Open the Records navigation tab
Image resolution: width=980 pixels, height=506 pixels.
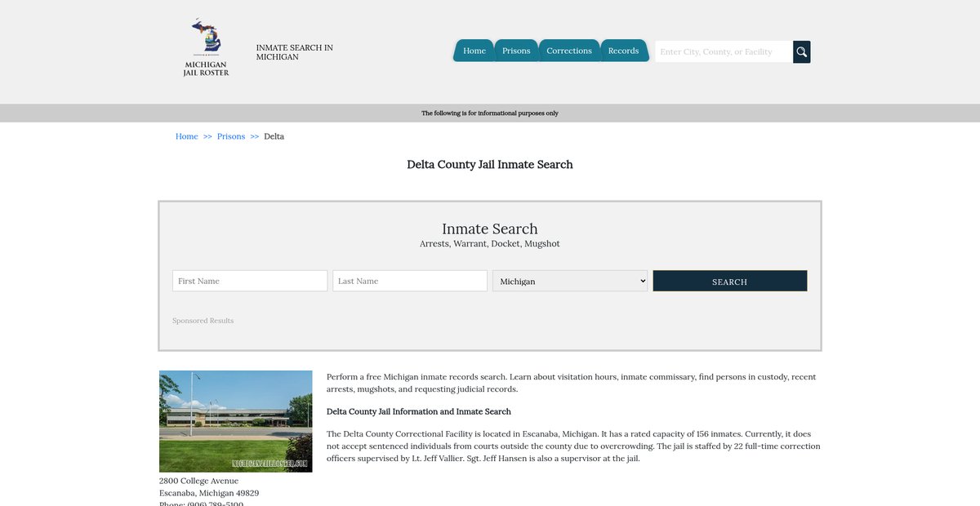coord(624,51)
